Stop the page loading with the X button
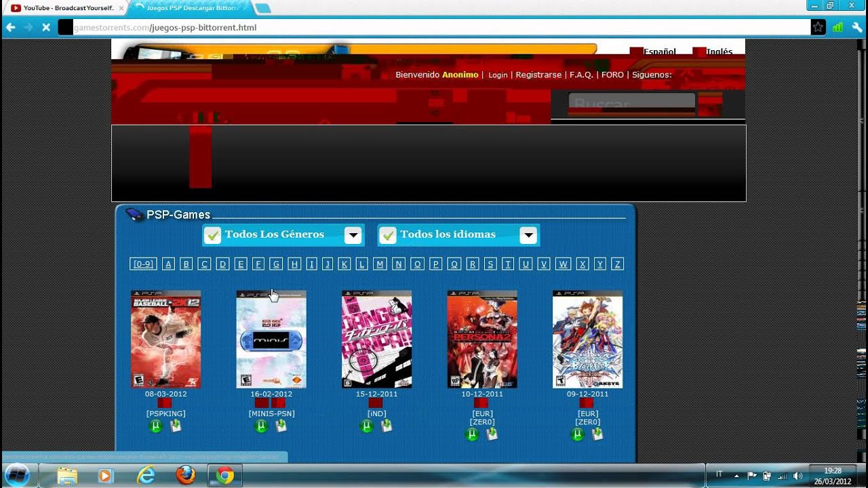This screenshot has width=868, height=488. 45,27
